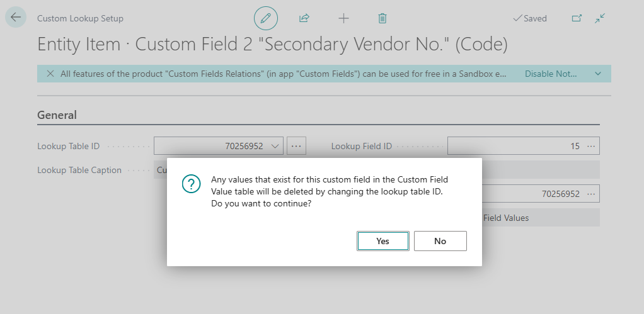The width and height of the screenshot is (644, 314).
Task: Click ellipsis button beside Lookup Table ID
Action: pyautogui.click(x=296, y=146)
